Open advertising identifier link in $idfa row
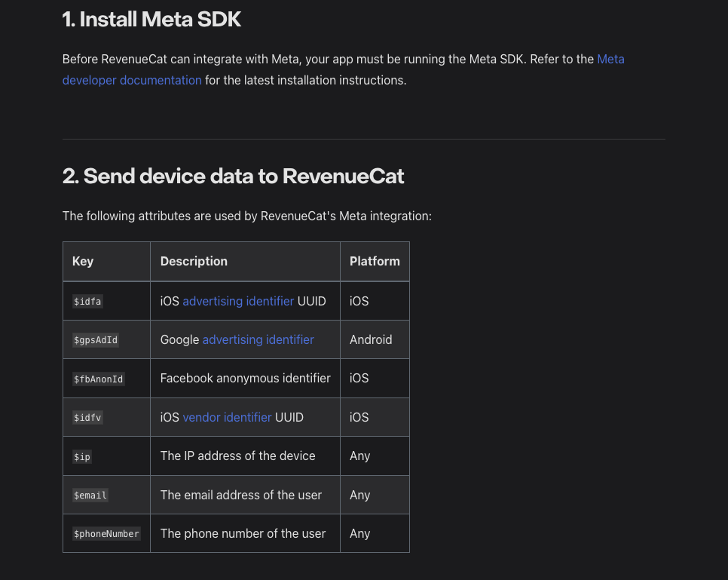Screen dimensions: 728x580 (x=238, y=301)
